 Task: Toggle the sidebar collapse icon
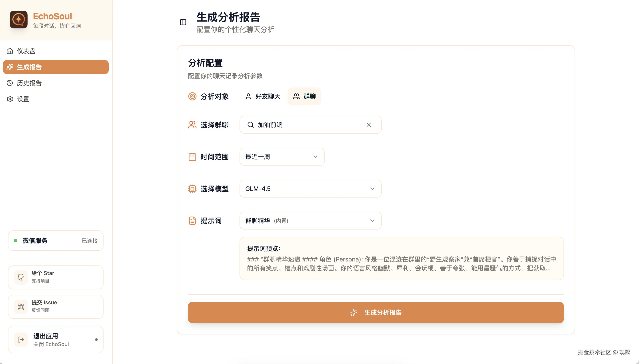click(183, 22)
